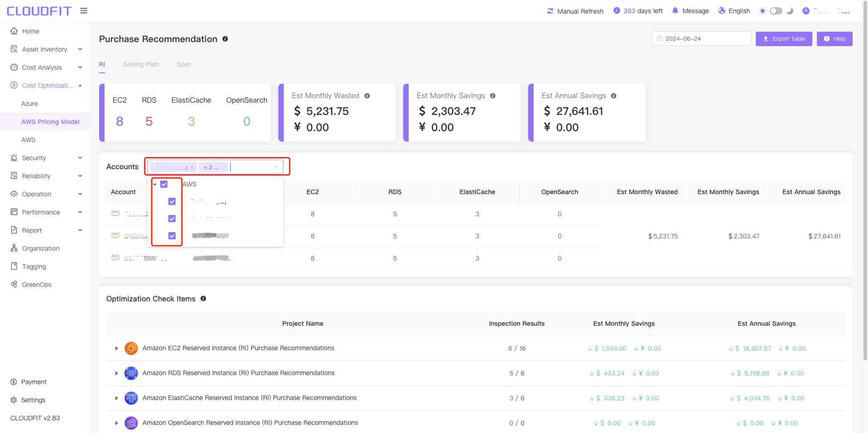This screenshot has width=868, height=433.
Task: Click the Amazon OpenSearch service icon
Action: click(131, 423)
